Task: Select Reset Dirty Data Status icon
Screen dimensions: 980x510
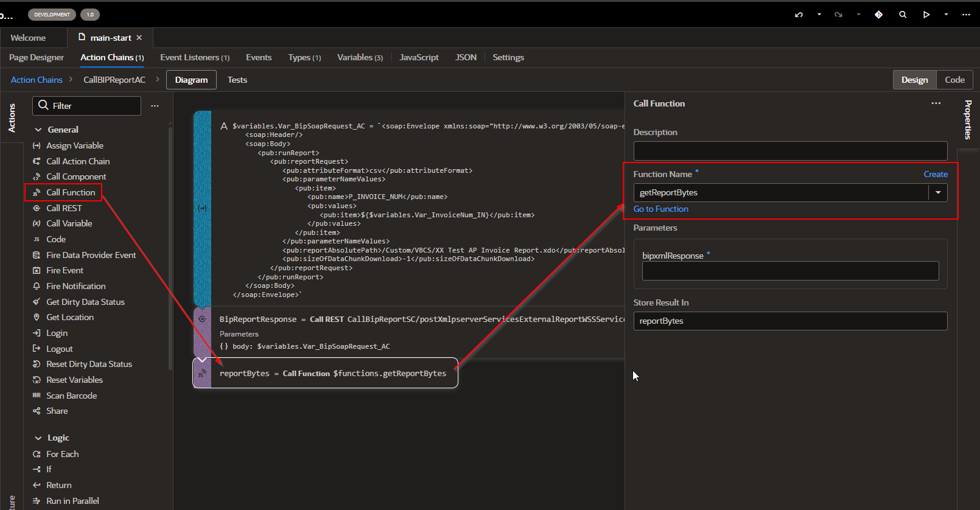Action: (x=37, y=364)
